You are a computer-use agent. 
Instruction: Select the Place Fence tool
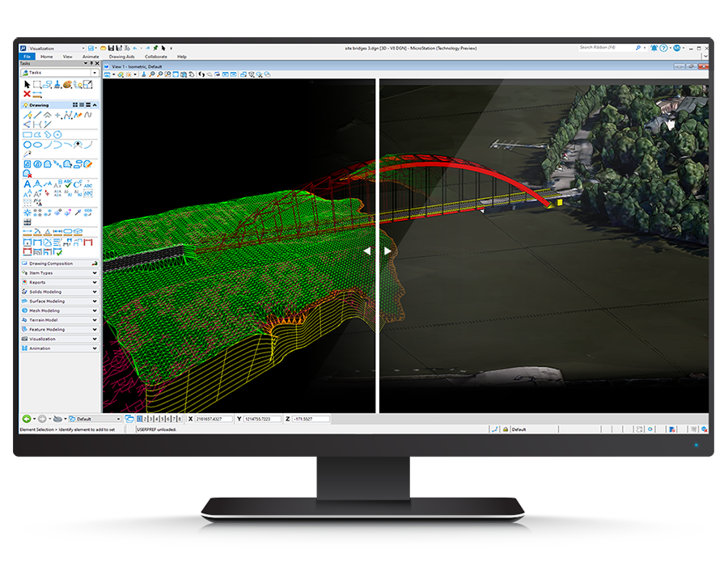[x=37, y=84]
